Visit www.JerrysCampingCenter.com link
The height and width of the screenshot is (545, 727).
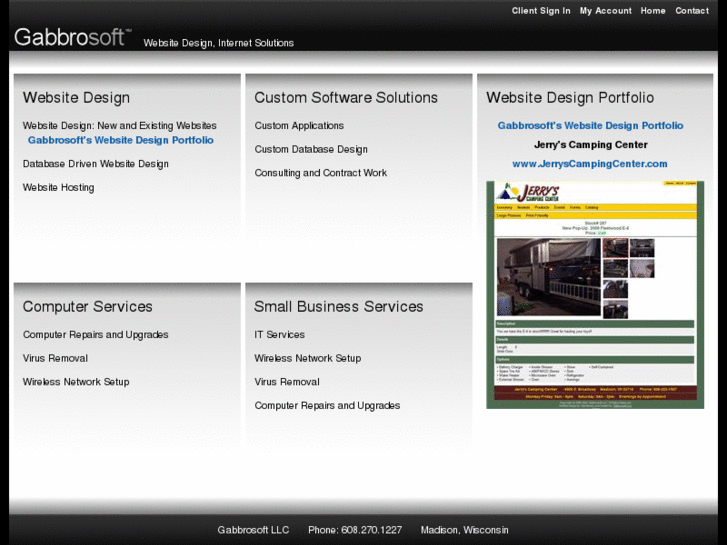point(590,164)
